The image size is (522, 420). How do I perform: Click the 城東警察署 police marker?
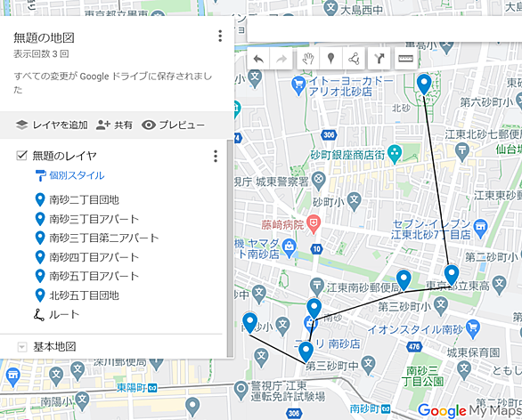click(319, 181)
